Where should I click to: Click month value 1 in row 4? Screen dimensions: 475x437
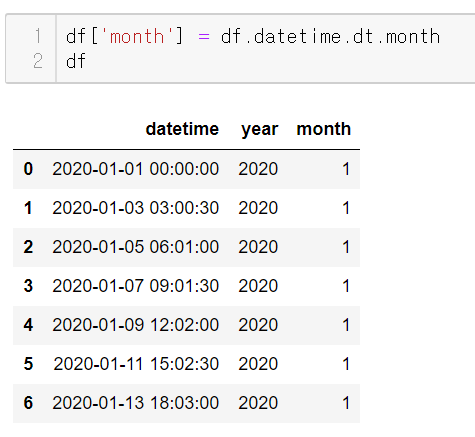346,325
